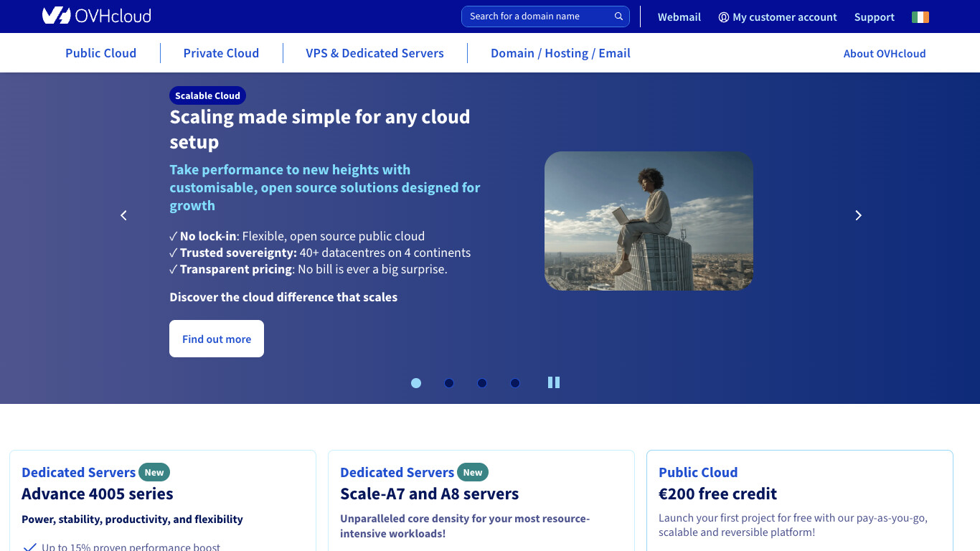980x551 pixels.
Task: Go back a slide with the left arrow
Action: (123, 215)
